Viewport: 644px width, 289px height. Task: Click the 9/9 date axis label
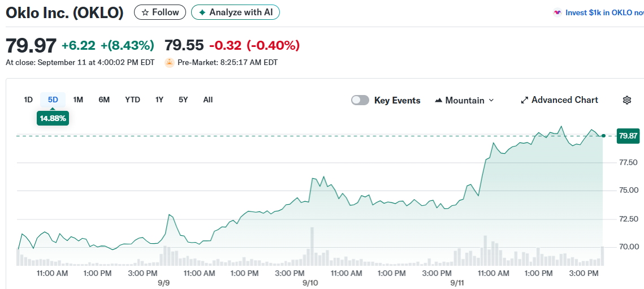point(163,283)
